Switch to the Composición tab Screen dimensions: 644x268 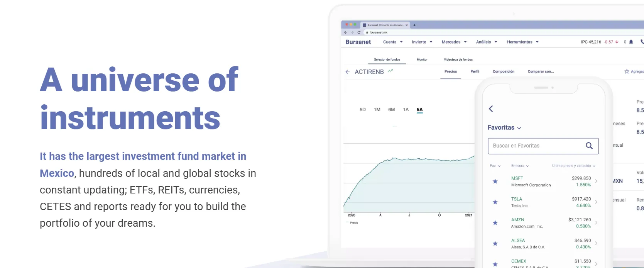click(x=504, y=71)
